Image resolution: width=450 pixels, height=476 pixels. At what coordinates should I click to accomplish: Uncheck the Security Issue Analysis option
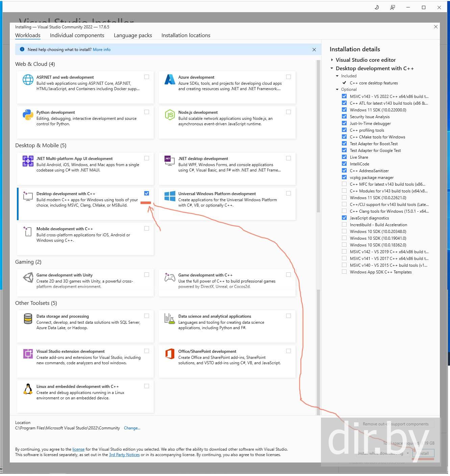344,116
